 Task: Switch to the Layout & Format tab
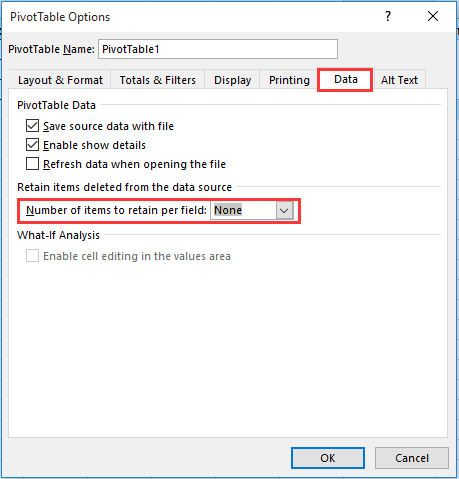[60, 80]
